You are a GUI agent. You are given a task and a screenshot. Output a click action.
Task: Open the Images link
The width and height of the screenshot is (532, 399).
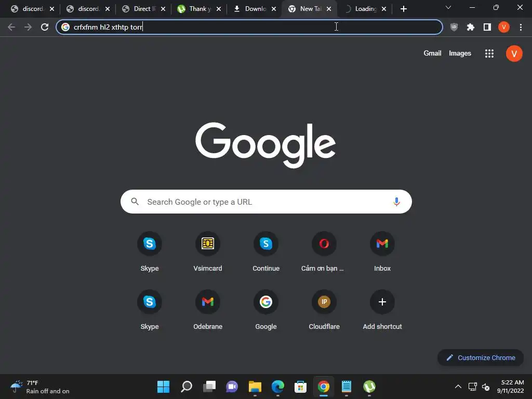460,54
